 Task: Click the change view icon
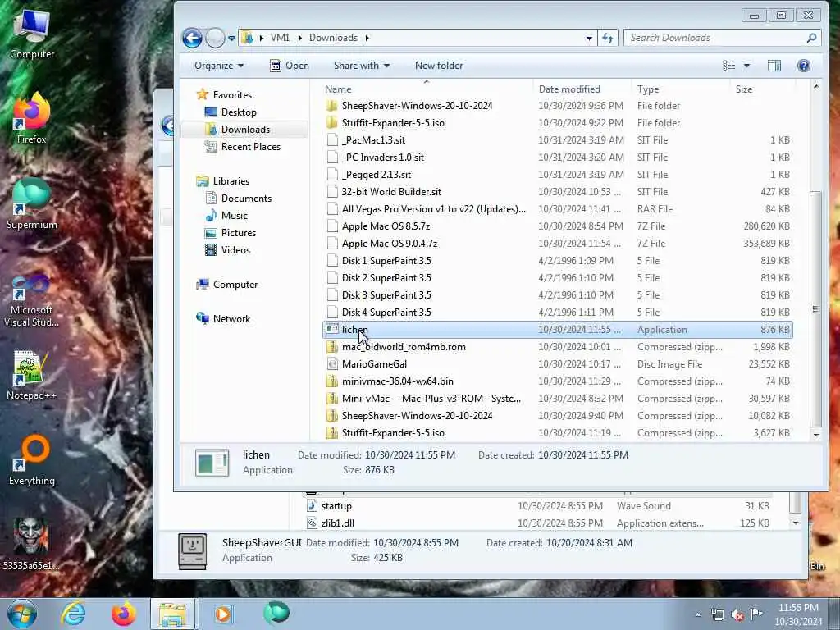click(729, 66)
